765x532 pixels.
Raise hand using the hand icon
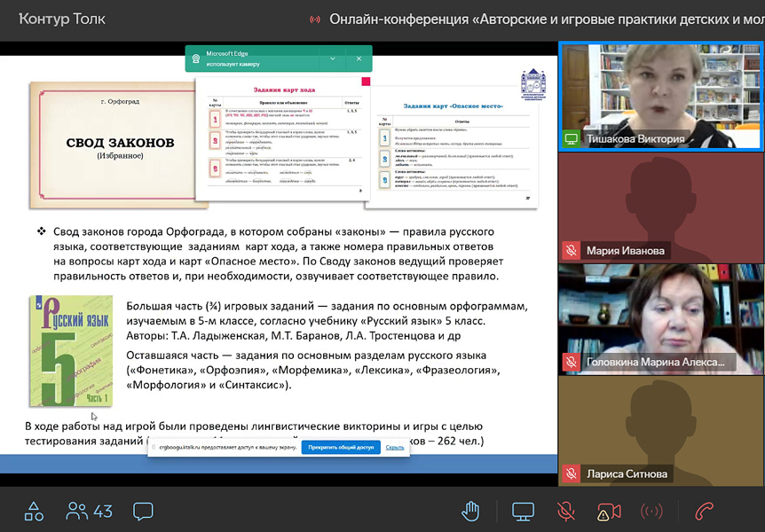point(470,511)
